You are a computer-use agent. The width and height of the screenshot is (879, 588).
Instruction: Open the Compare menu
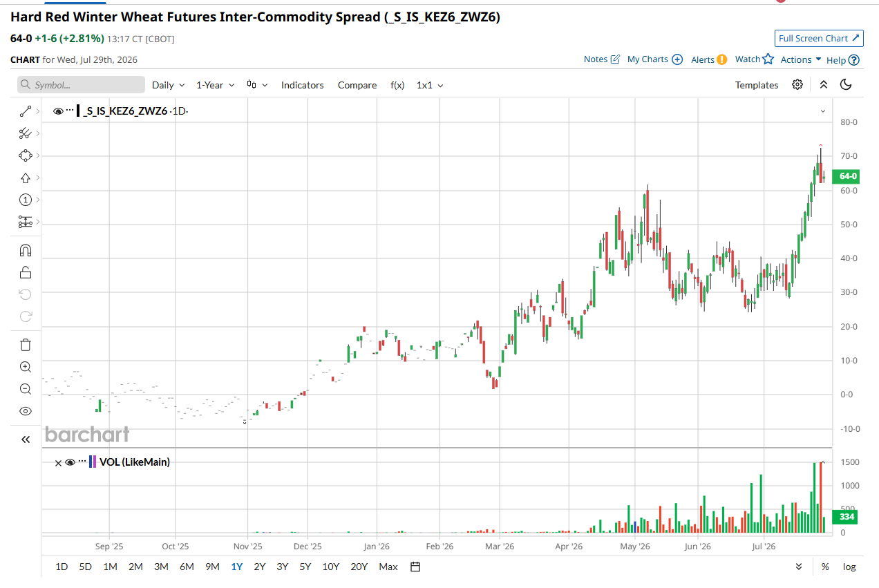pyautogui.click(x=357, y=85)
